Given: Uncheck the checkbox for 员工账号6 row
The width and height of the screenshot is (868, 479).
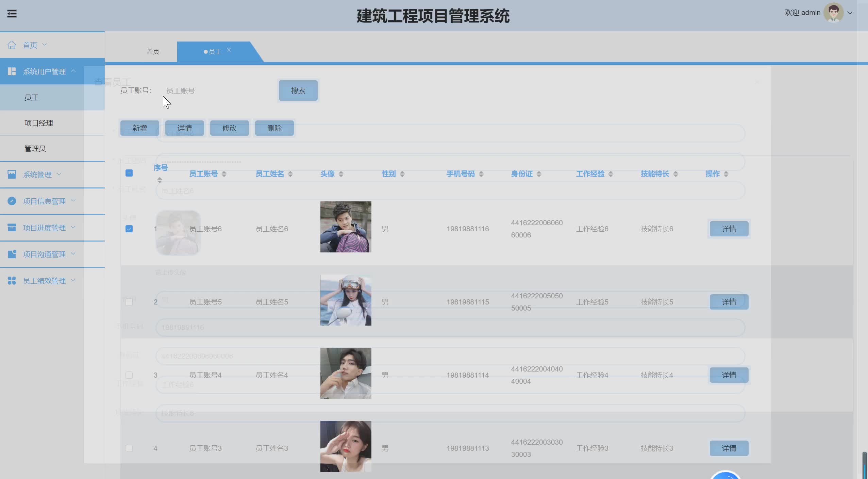Looking at the screenshot, I should click(x=129, y=229).
